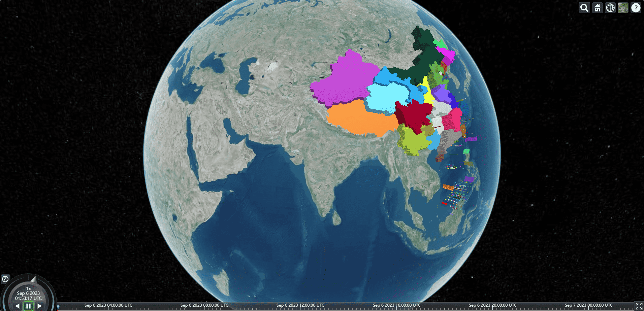
Task: Jump timeline to Sep 7 00:00:00 UTC
Action: coord(588,305)
